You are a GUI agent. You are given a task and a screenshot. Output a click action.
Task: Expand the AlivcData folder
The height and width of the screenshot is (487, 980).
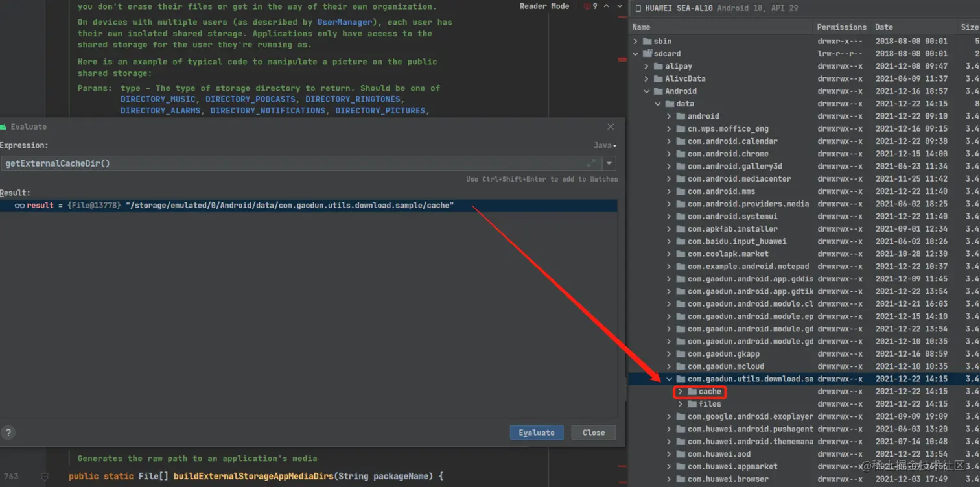click(x=647, y=79)
